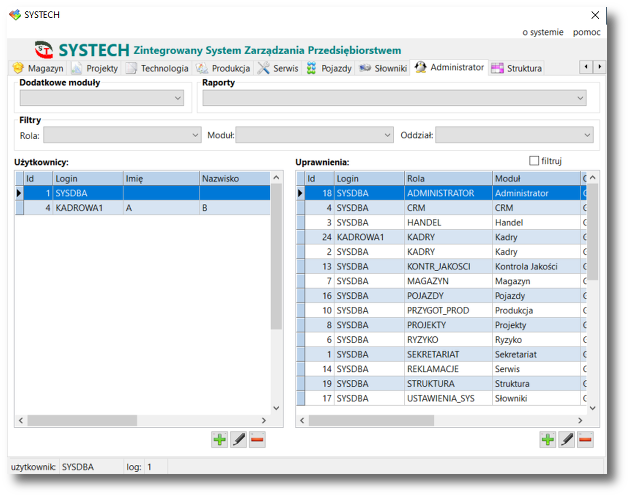Edit selected user with pencil icon
This screenshot has height=497, width=630.
[x=238, y=440]
